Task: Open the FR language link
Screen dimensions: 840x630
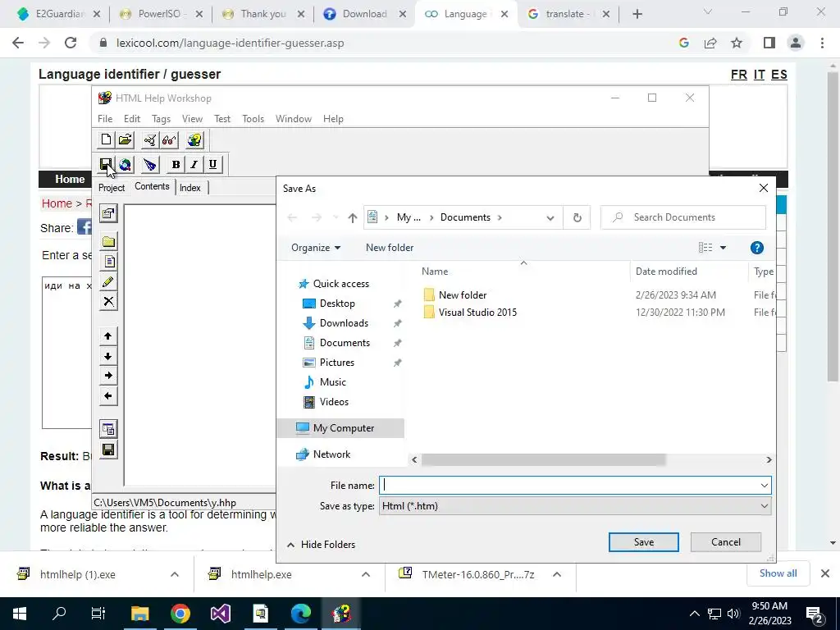Action: (x=739, y=75)
